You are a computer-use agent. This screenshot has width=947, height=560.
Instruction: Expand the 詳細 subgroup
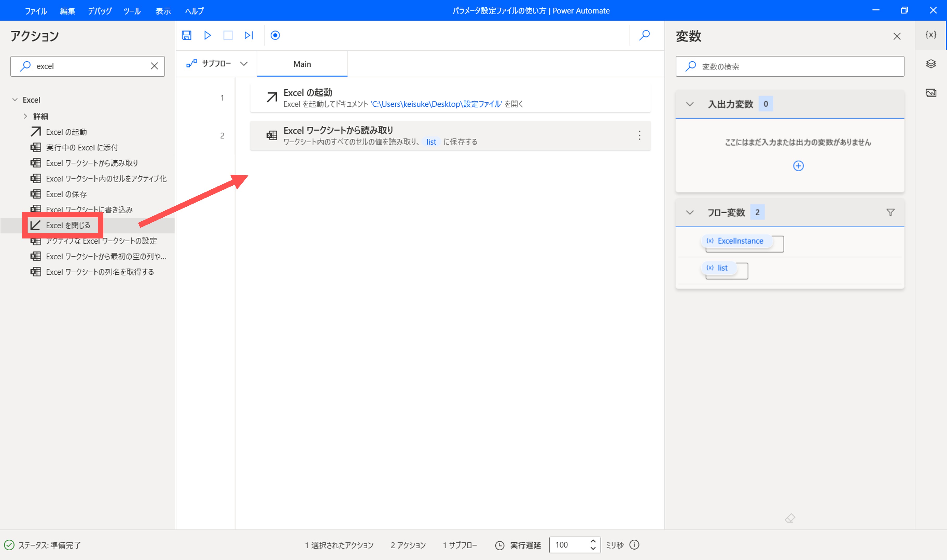25,116
